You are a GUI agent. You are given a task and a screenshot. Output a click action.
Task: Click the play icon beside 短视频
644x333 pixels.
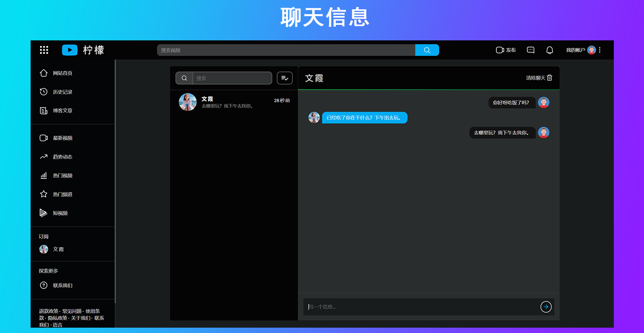point(43,213)
